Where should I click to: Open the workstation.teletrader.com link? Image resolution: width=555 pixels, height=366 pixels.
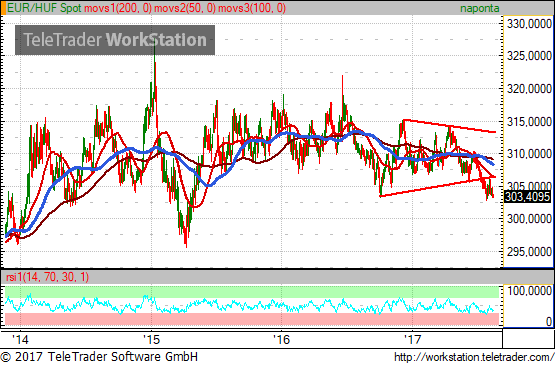pos(474,357)
